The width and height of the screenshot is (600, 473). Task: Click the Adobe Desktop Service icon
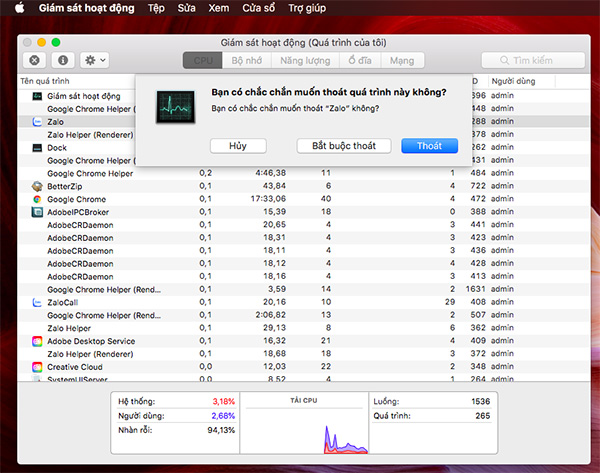pos(37,341)
